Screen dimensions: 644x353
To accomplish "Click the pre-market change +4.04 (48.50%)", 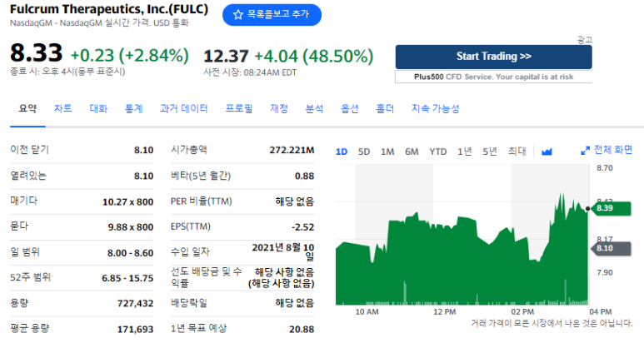I will click(314, 57).
